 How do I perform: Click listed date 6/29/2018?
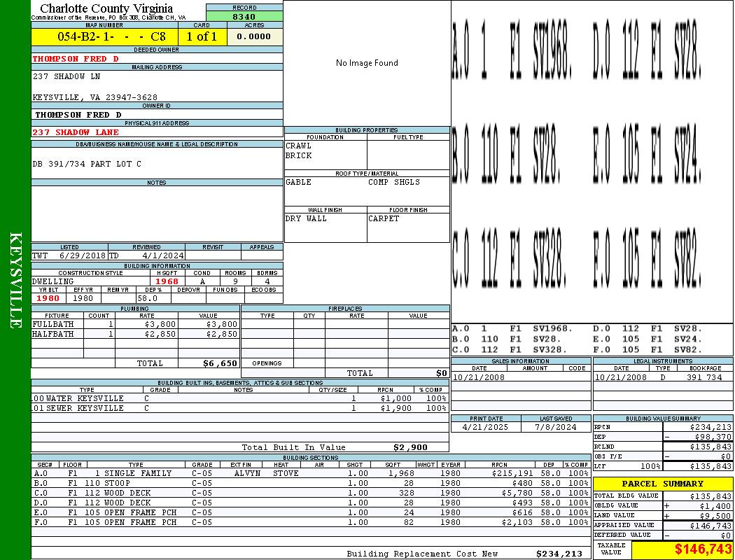pos(83,256)
